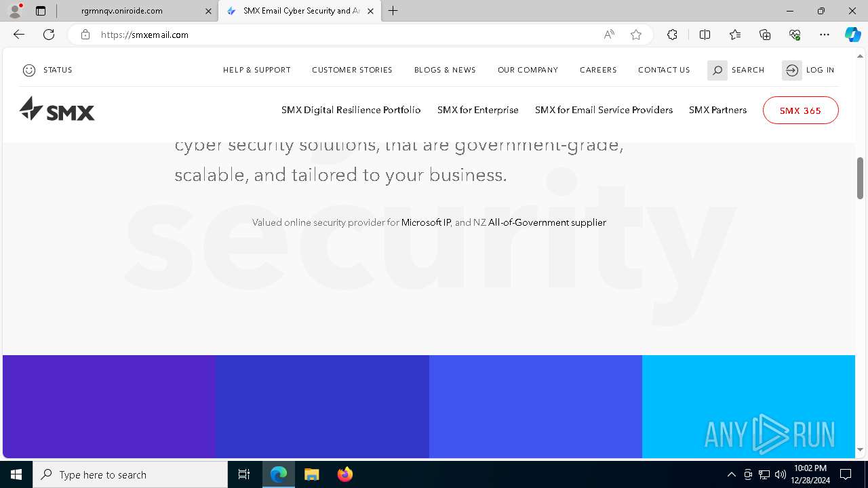View site information lock icon
Screen dimensions: 868x488
[85, 35]
